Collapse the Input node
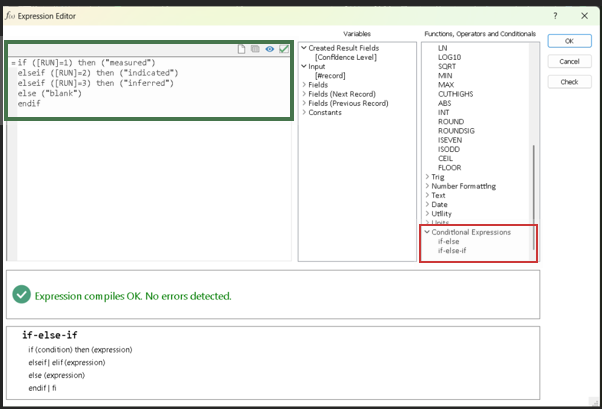Image resolution: width=602 pixels, height=409 pixels. tap(304, 66)
